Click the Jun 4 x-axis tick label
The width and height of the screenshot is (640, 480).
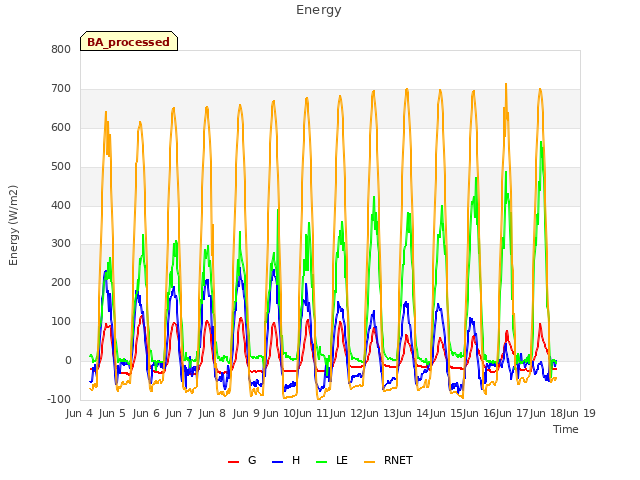[x=79, y=413]
